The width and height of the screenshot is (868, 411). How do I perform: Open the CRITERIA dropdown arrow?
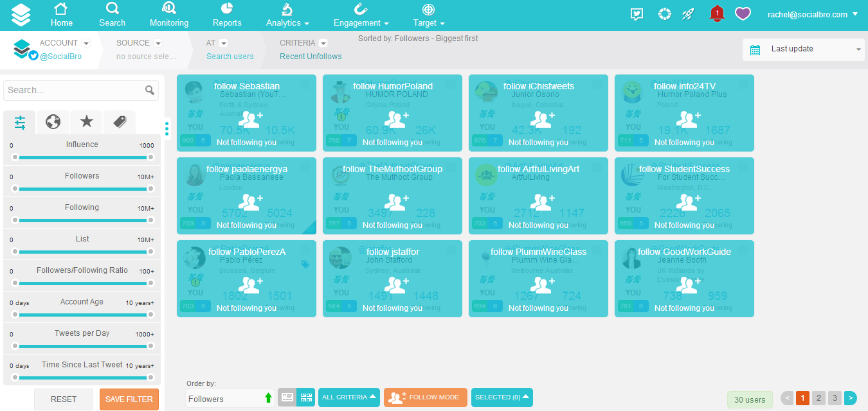[x=323, y=43]
